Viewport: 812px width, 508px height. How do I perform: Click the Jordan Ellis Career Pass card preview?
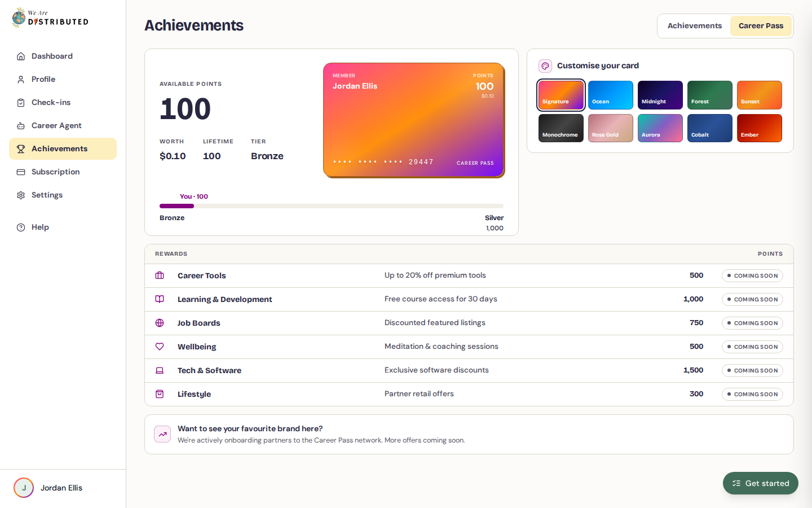click(x=414, y=120)
